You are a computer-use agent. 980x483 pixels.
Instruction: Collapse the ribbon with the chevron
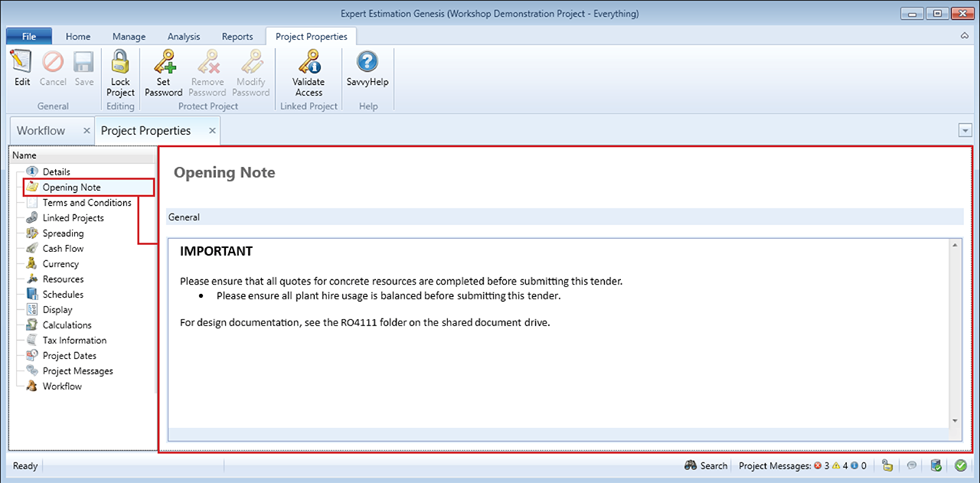coord(964,36)
